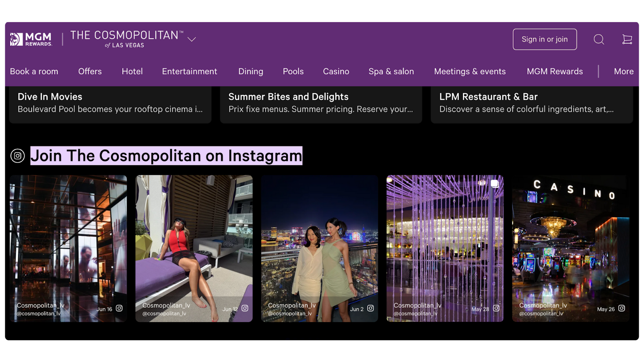Viewport: 644px width, 362px height.
Task: Click the Instagram icon on the Jun 12 post
Action: [245, 308]
